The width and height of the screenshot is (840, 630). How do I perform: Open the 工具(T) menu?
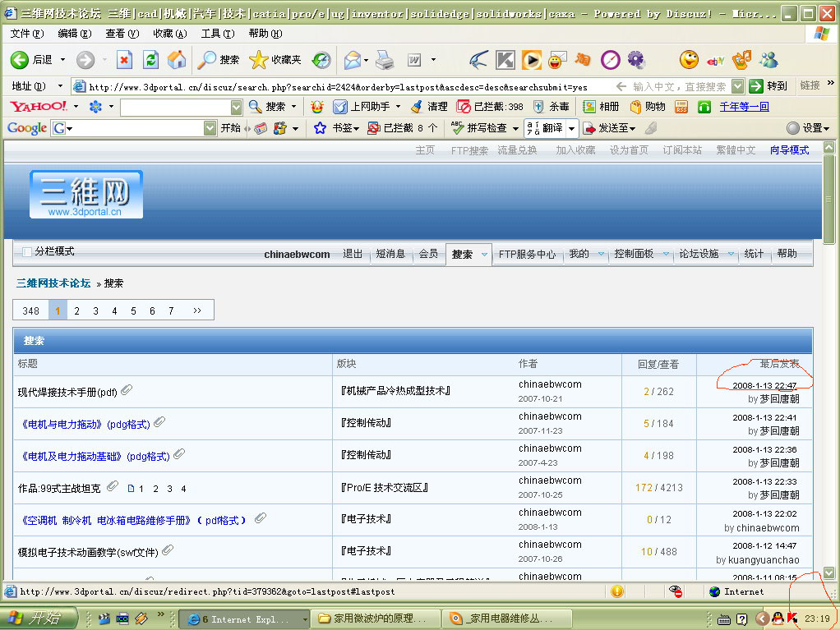(218, 34)
